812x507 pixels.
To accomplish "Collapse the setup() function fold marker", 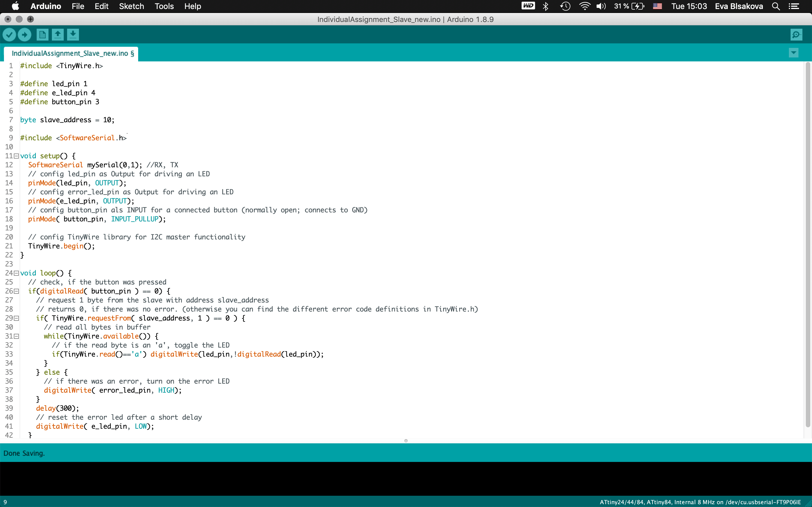I will [16, 156].
